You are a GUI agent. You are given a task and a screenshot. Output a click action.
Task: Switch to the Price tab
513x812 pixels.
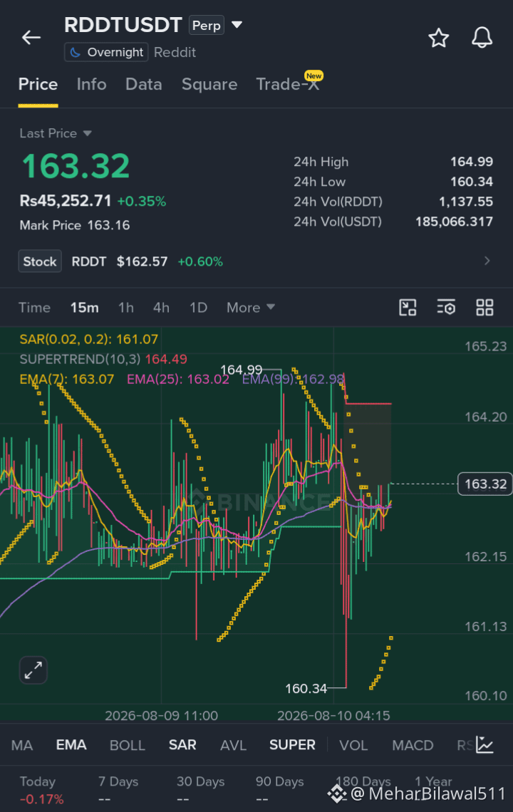point(38,85)
